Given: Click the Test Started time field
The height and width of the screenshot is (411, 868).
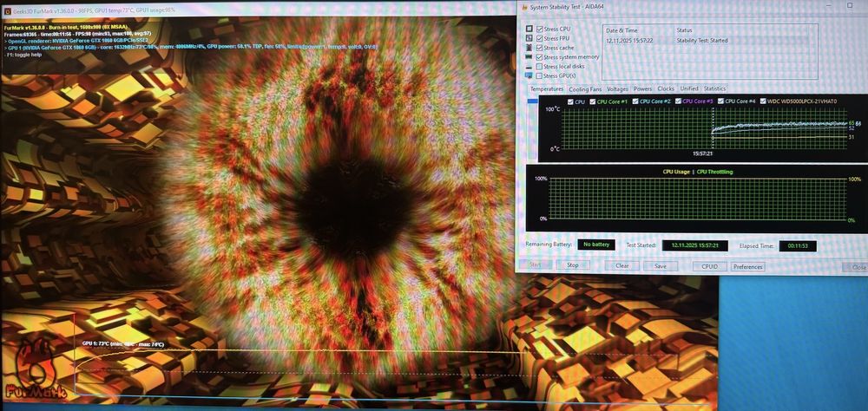Looking at the screenshot, I should (x=694, y=245).
